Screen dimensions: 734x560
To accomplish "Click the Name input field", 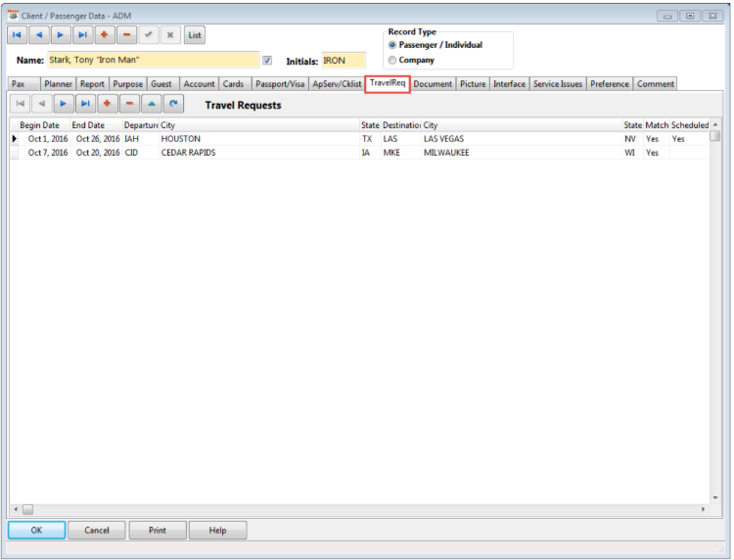I will tap(153, 60).
